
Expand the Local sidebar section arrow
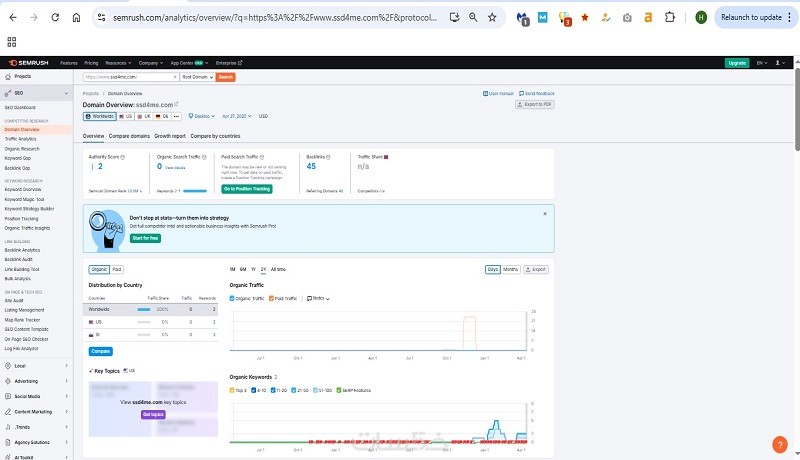(x=66, y=366)
